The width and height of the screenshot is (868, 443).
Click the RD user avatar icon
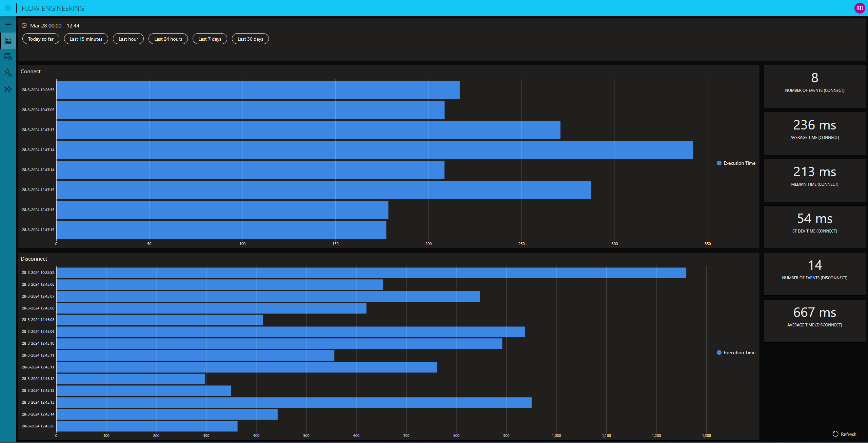[x=860, y=8]
